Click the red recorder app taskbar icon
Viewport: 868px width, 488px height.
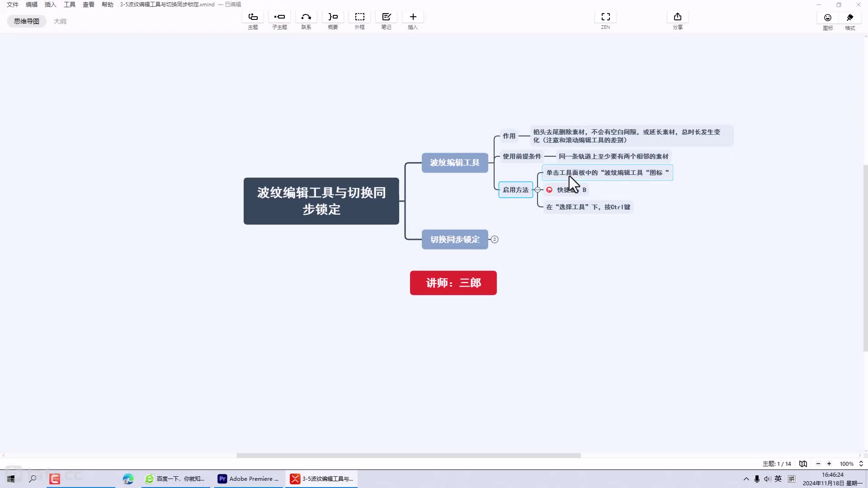point(55,479)
